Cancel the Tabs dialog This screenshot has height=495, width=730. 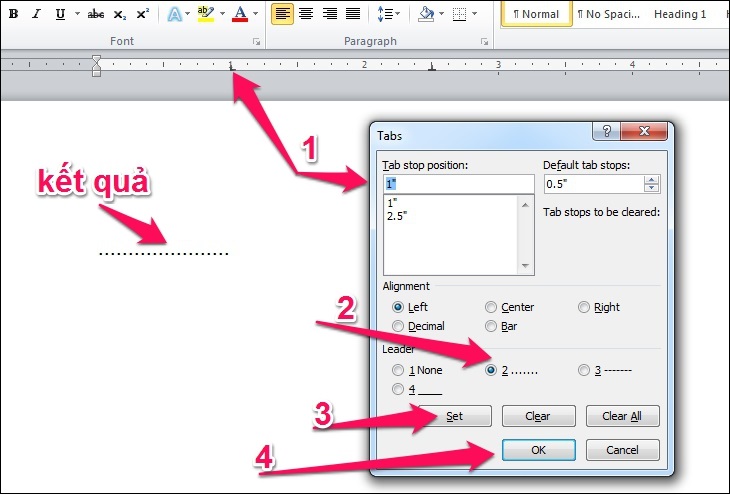tap(622, 450)
